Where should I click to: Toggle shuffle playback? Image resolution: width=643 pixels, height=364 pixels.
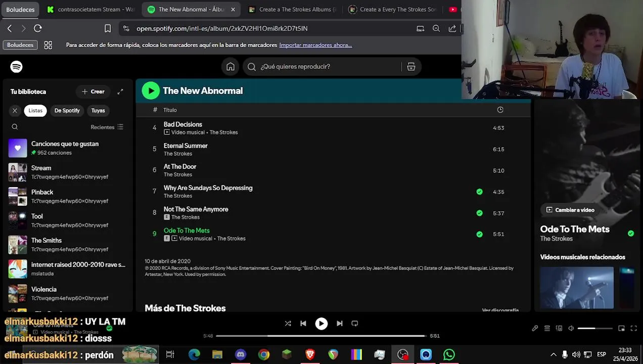[x=288, y=324]
